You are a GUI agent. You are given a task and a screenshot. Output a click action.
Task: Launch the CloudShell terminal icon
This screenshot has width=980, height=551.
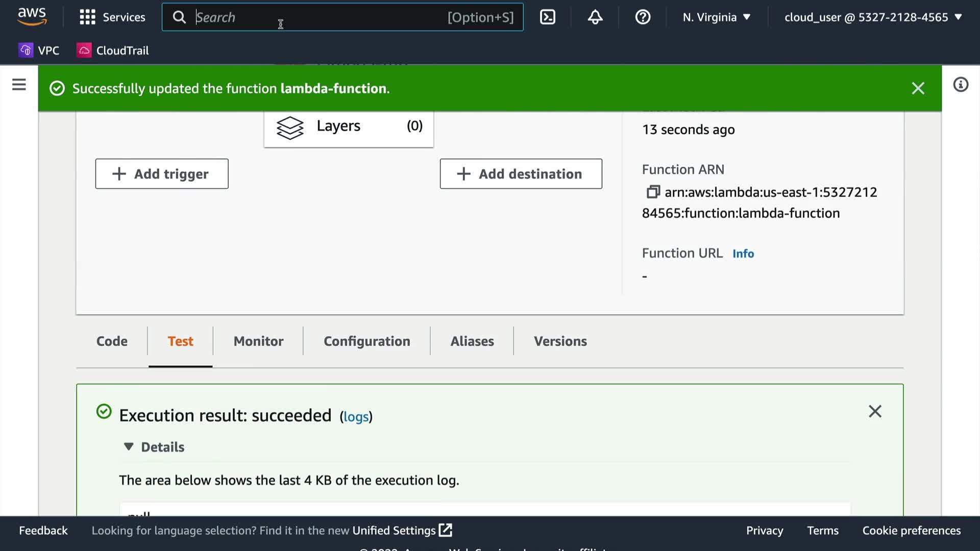[547, 17]
